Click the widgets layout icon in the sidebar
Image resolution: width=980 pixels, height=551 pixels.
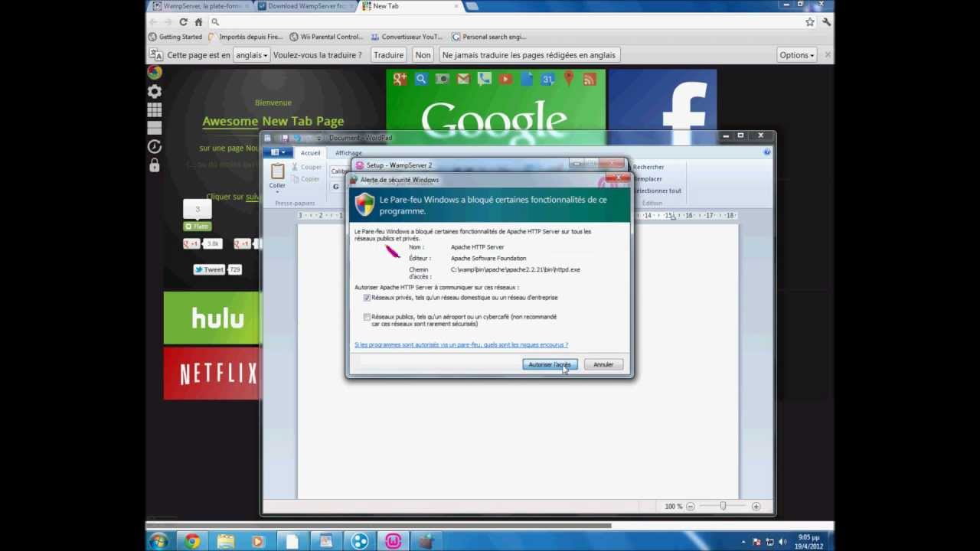click(x=155, y=128)
